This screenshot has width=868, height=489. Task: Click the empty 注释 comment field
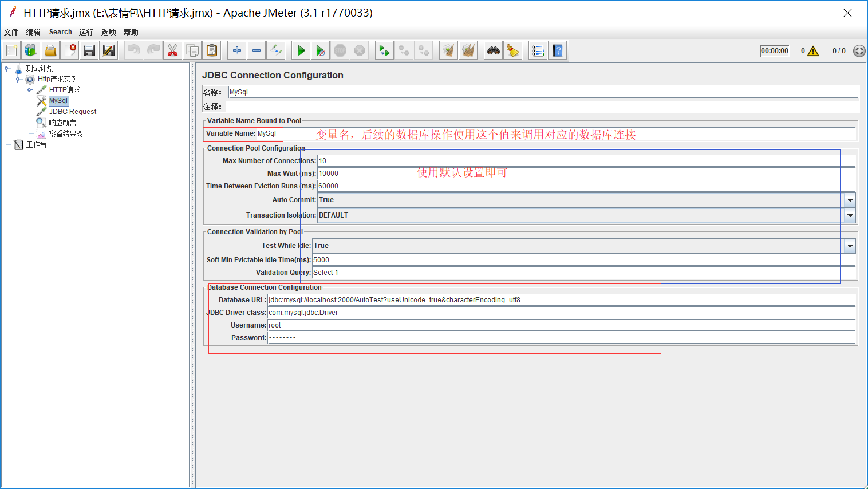[542, 107]
